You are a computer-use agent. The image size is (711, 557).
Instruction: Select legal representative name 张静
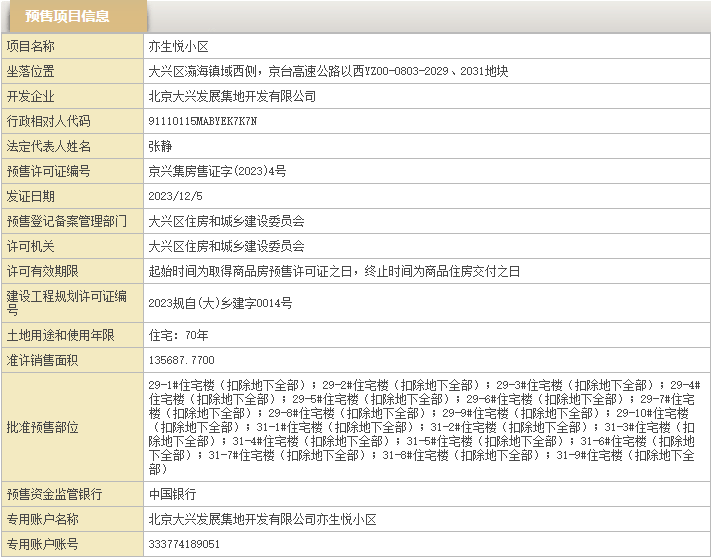[x=160, y=146]
